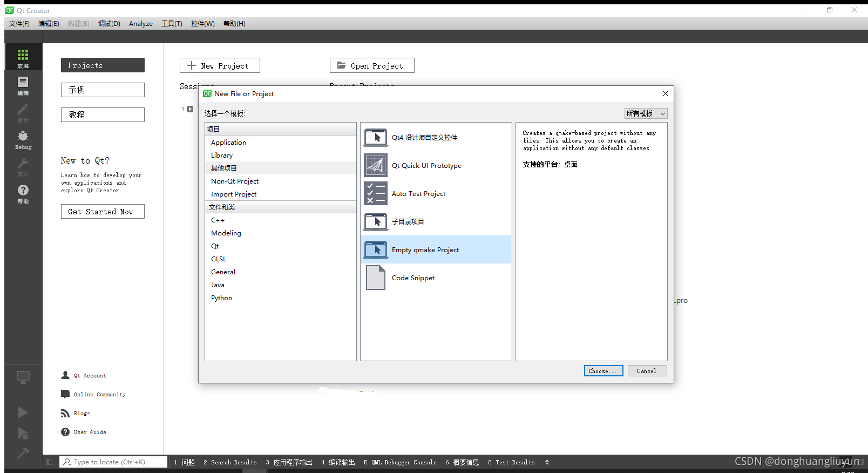Select the 其他项目 category
Viewport: 868px width, 473px height.
tap(281, 168)
